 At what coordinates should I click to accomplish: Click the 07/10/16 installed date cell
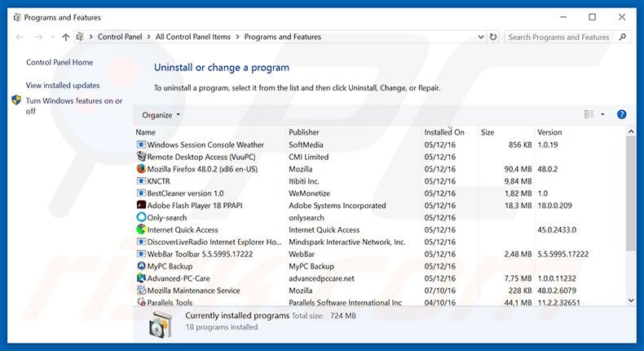coord(440,290)
